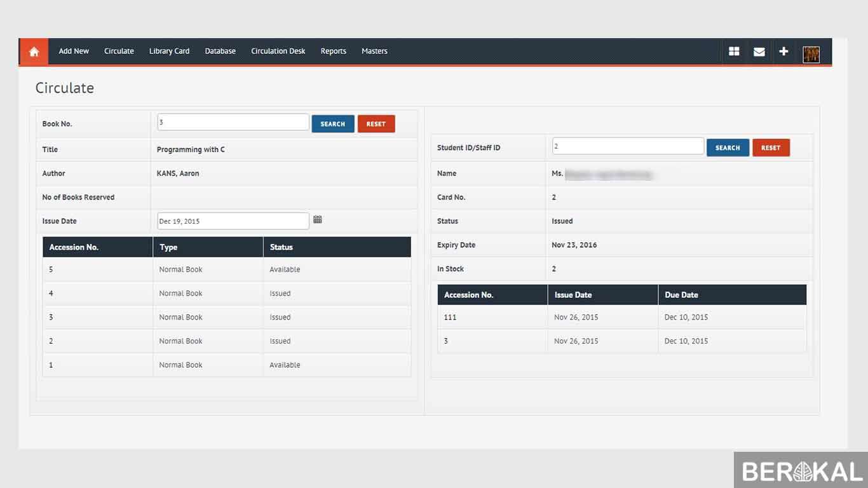The height and width of the screenshot is (488, 868).
Task: Open the Add New menu
Action: (74, 51)
